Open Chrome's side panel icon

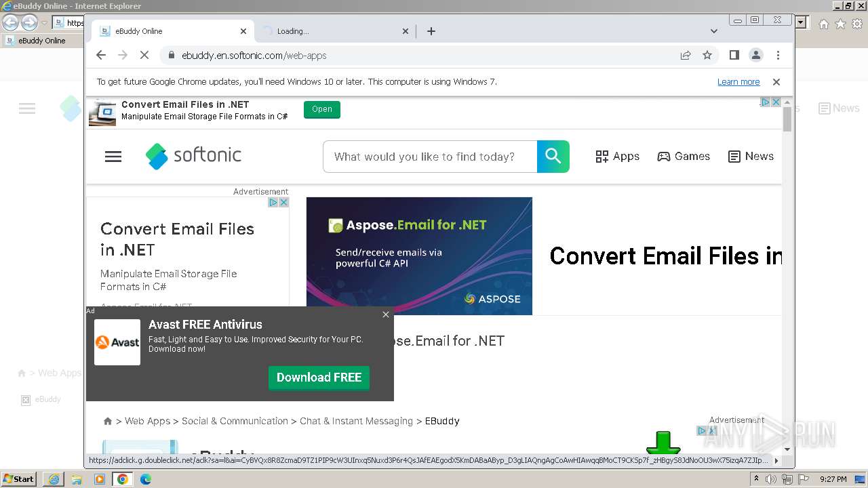[734, 55]
